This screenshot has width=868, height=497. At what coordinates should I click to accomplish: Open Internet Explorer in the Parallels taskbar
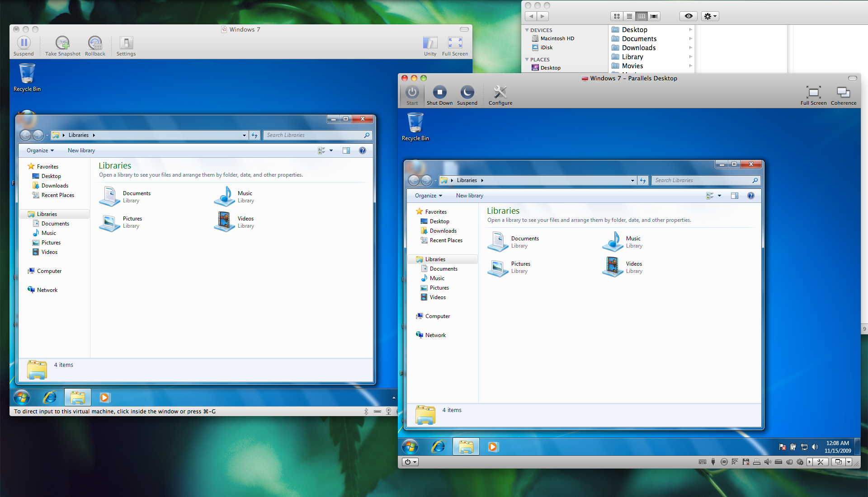[x=438, y=447]
